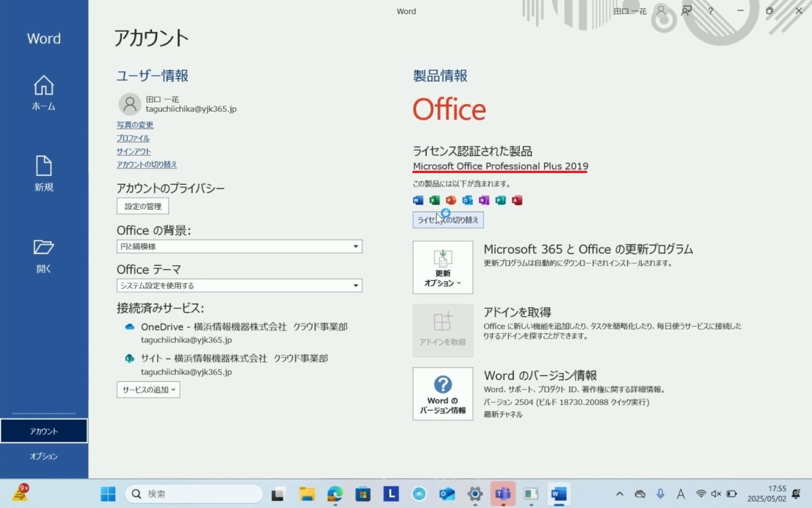Click the Publisher product icon
The image size is (812, 508).
[x=500, y=200]
